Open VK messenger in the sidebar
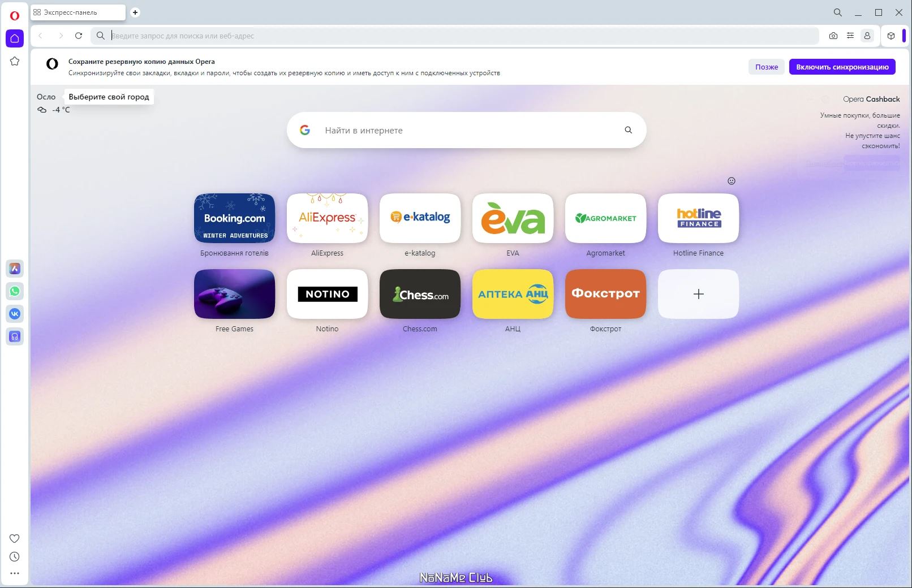The width and height of the screenshot is (912, 588). [x=15, y=314]
